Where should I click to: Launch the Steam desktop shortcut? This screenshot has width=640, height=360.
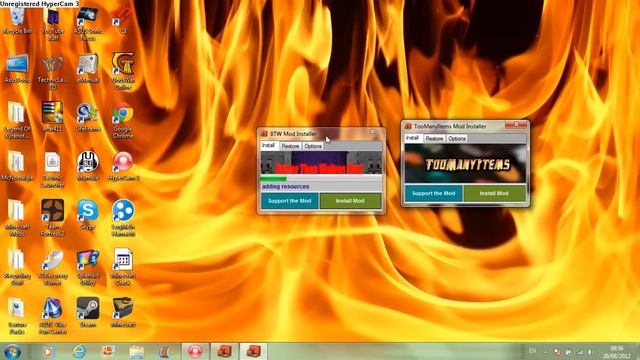pos(88,313)
